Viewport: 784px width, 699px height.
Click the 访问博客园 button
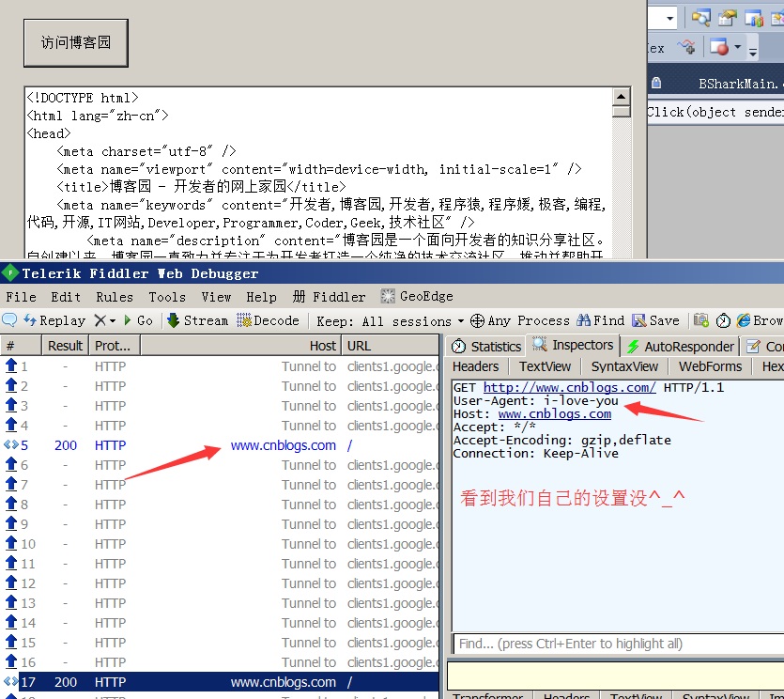pos(75,43)
